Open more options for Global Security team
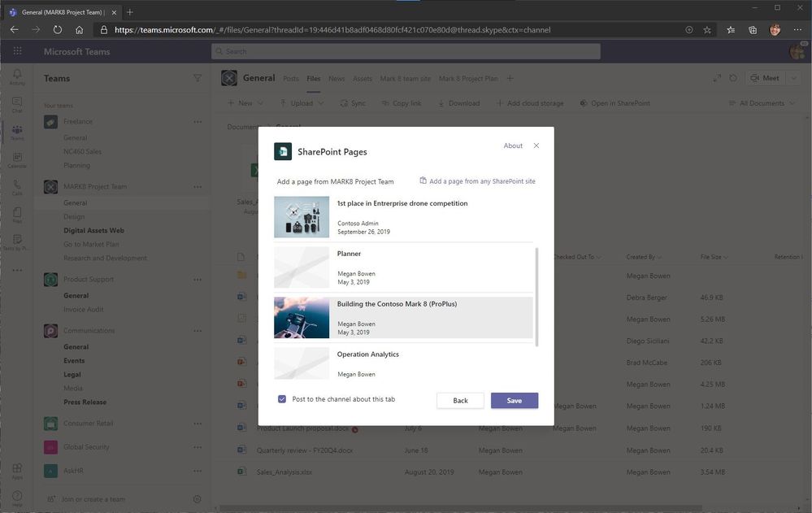Image resolution: width=812 pixels, height=513 pixels. (198, 447)
